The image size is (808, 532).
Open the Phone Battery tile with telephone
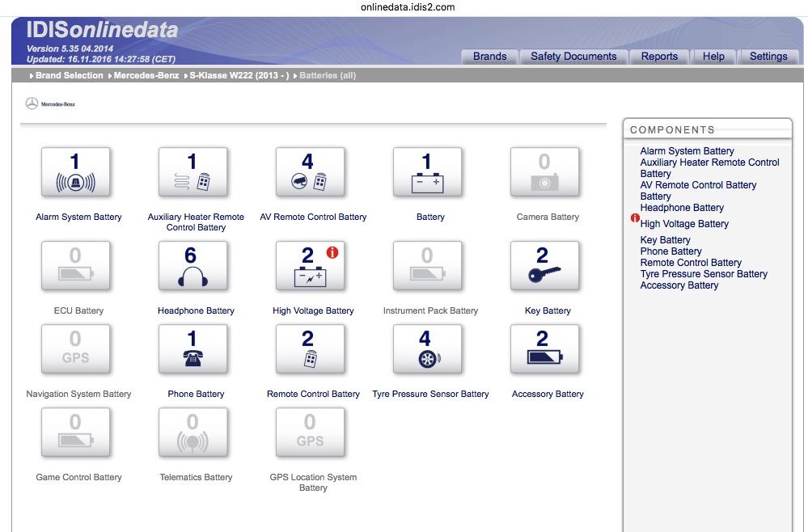point(192,349)
